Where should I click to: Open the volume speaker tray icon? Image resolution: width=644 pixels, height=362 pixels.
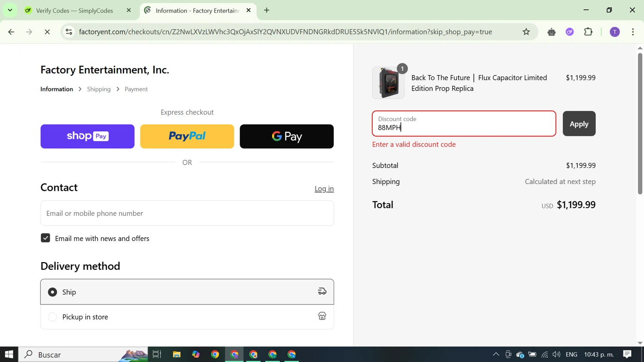click(x=556, y=354)
